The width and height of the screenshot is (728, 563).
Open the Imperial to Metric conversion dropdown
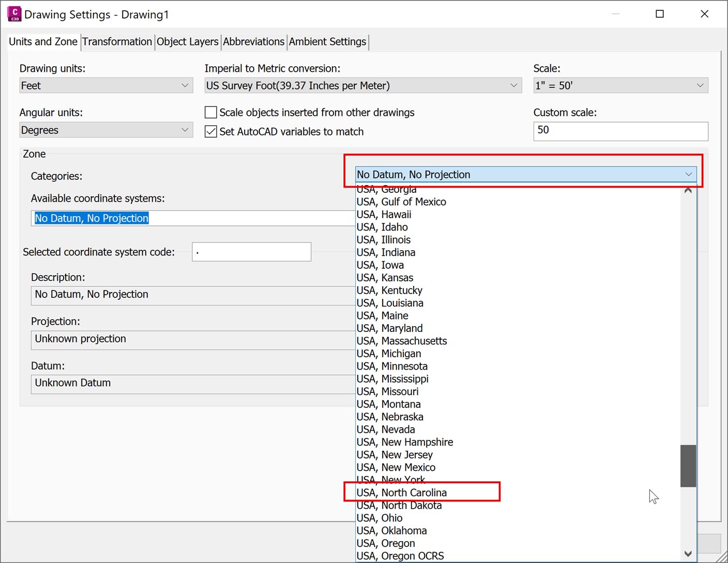pos(363,85)
